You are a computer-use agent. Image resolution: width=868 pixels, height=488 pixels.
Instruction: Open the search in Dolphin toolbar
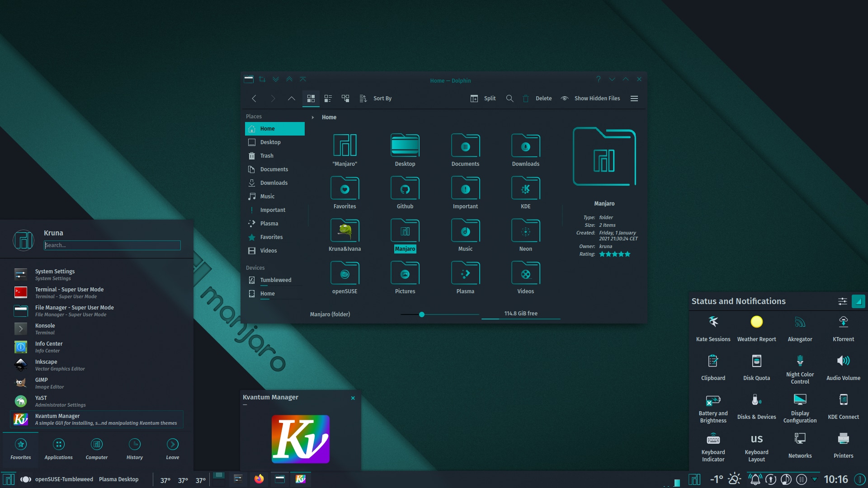(x=509, y=98)
